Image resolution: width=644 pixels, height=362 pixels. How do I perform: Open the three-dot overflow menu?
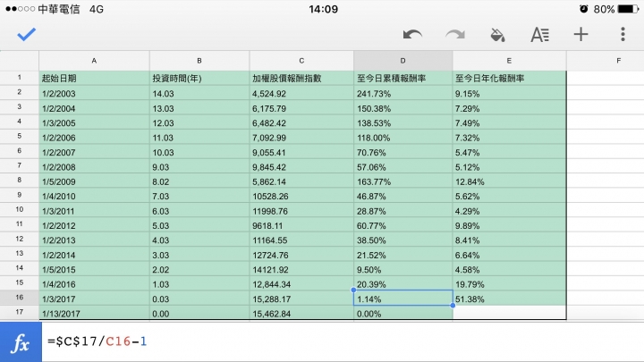pos(623,35)
